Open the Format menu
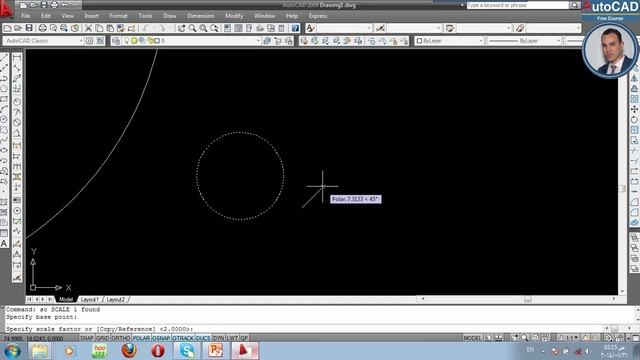640x360 pixels. (x=118, y=16)
